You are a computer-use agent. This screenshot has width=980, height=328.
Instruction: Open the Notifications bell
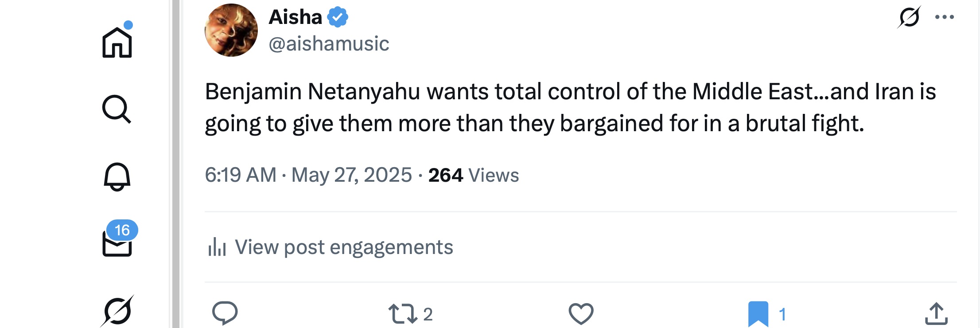pos(117,176)
